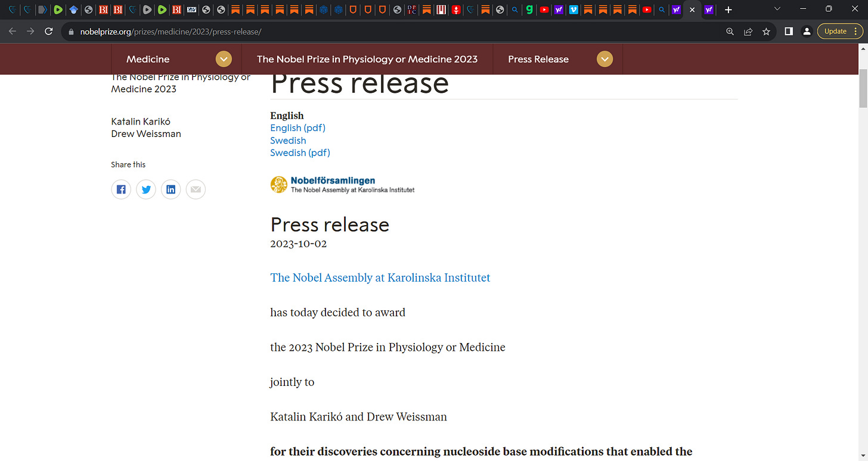Open 'The Nobel Prize in Physiology or Medicine 2023' nav item

[x=367, y=59]
